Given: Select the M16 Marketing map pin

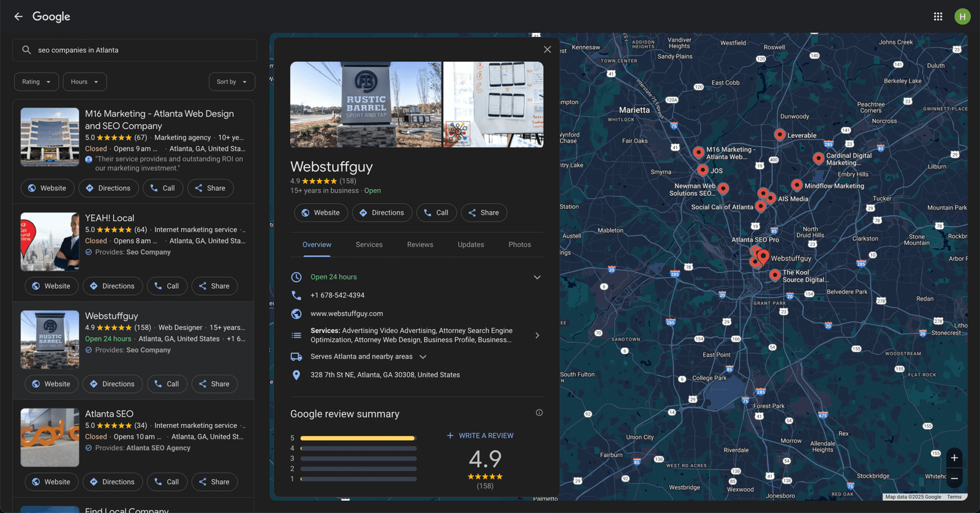Looking at the screenshot, I should click(x=698, y=152).
